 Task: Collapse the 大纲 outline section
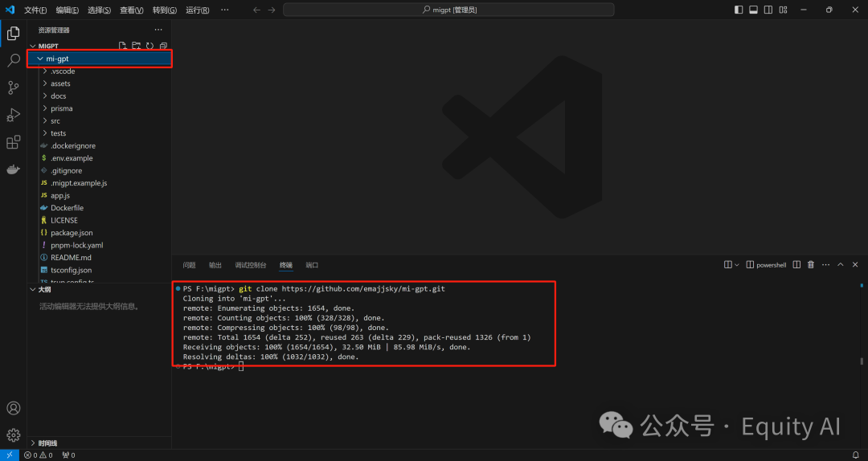point(32,289)
